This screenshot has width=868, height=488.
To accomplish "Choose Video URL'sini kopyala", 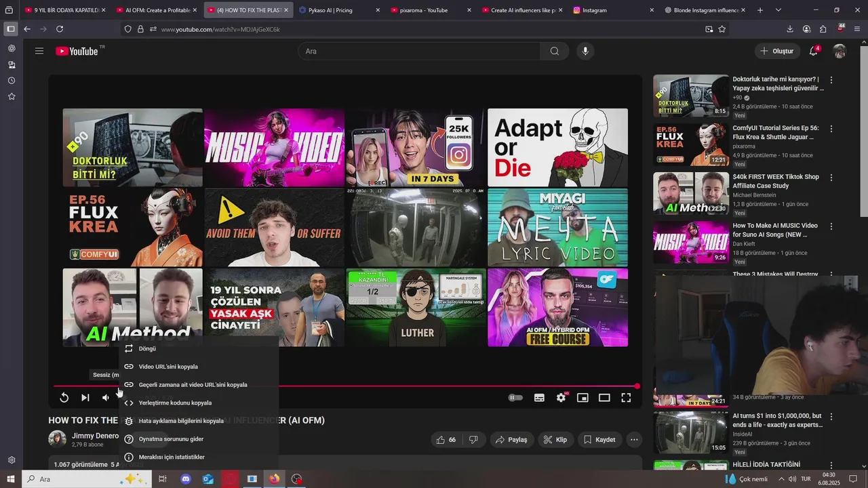I will [199, 367].
